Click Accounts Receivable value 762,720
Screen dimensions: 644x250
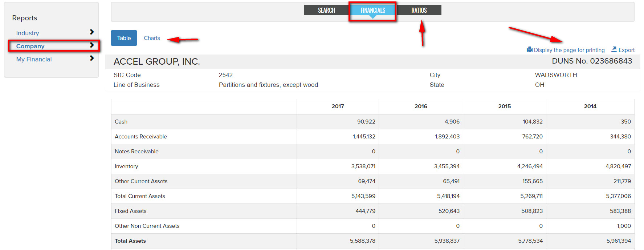pyautogui.click(x=533, y=137)
